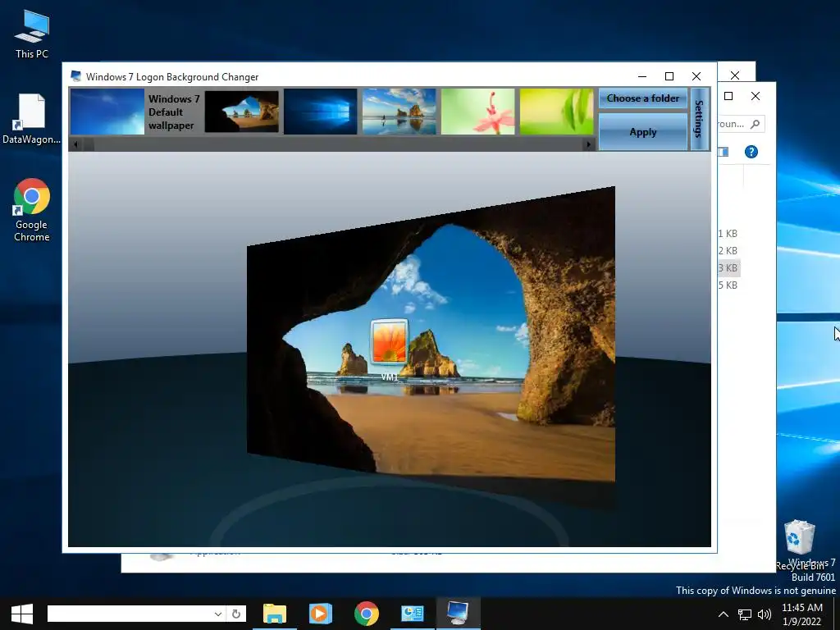The image size is (840, 630).
Task: Choose the pink flower wallpaper thumbnail
Action: coord(478,112)
